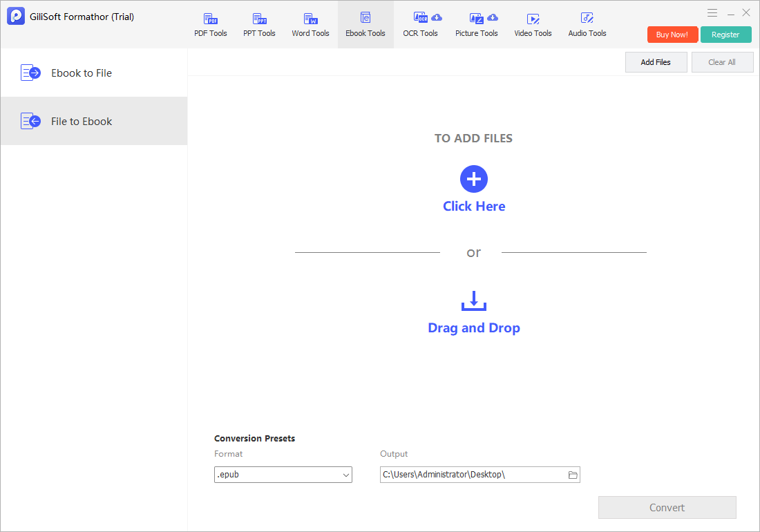Open the Picture Tools section

point(477,25)
